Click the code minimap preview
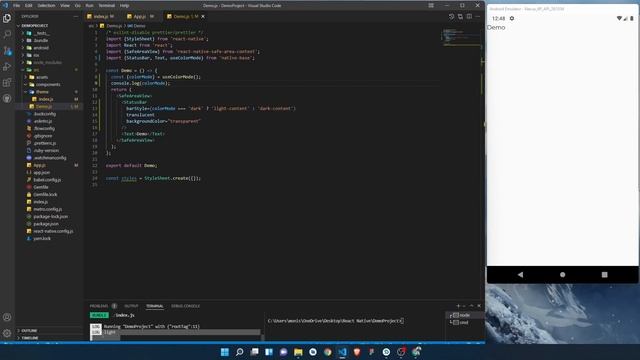Image resolution: width=640 pixels, height=360 pixels. [461, 37]
